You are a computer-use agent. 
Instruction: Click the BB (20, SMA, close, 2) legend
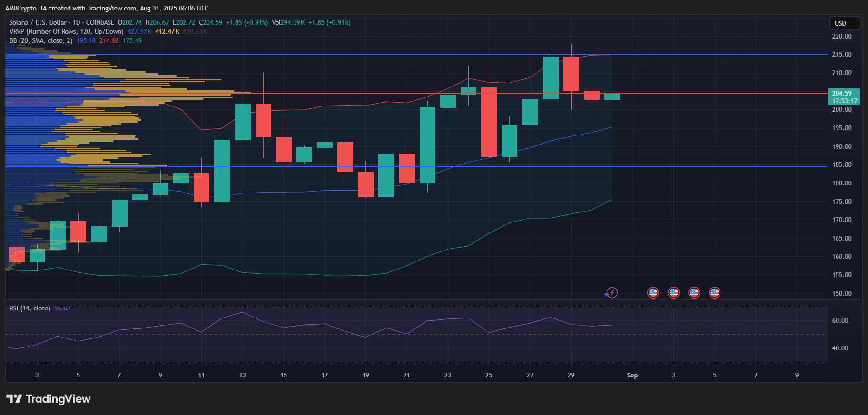coord(41,40)
